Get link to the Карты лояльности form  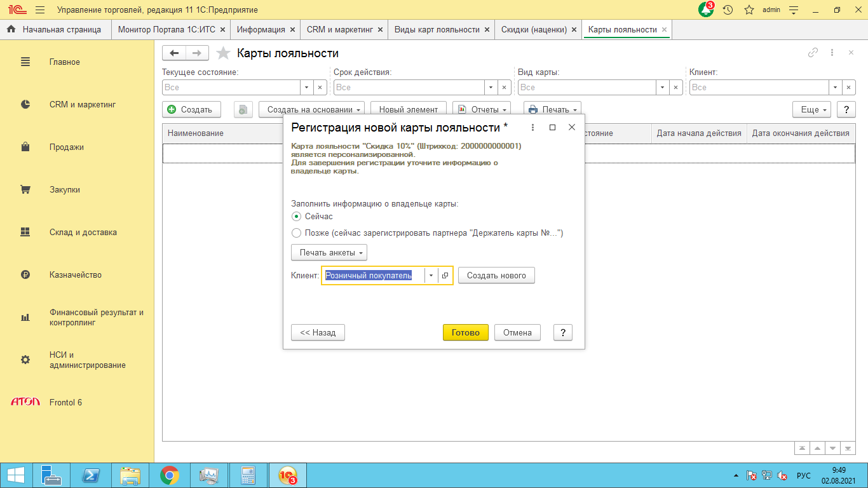pos(813,53)
